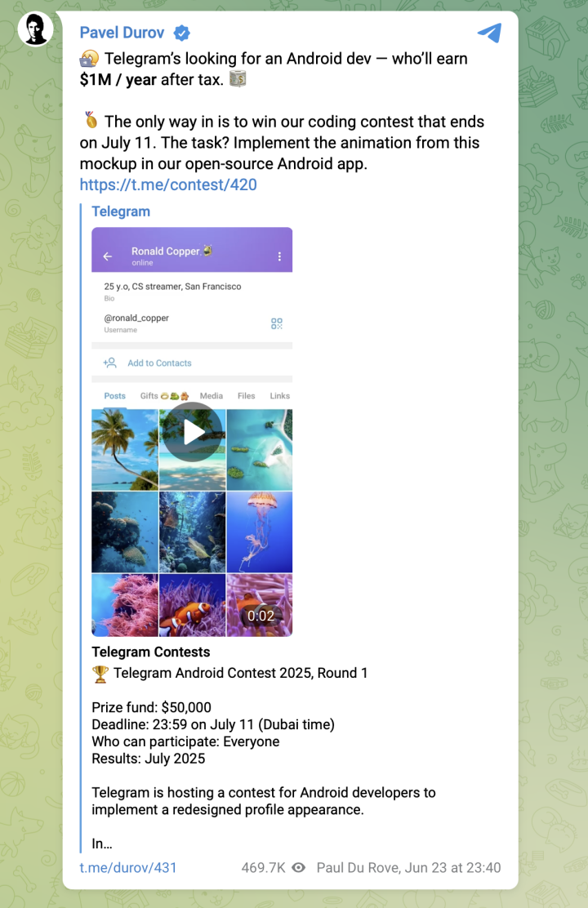Share post via paper plane icon
The image size is (588, 908).
point(489,33)
